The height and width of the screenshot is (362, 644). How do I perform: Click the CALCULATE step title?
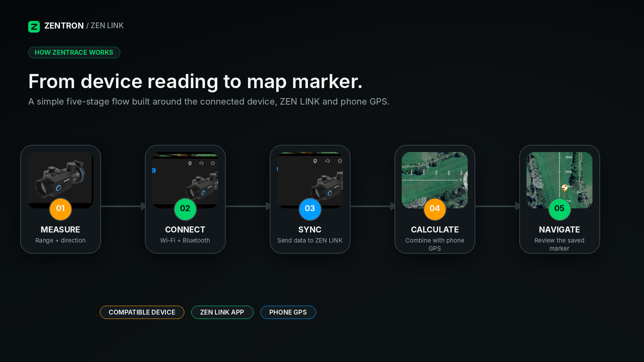click(435, 230)
